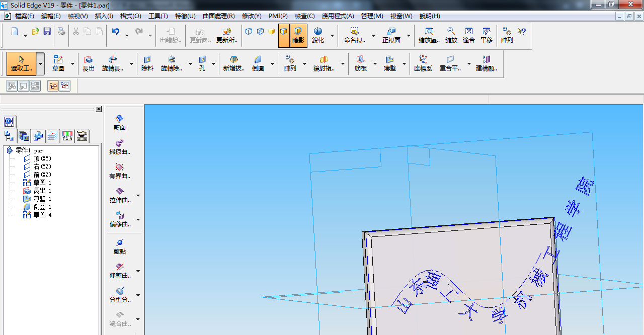Expand the 陣列 pattern dropdown arrow
This screenshot has height=335, width=644.
(304, 64)
